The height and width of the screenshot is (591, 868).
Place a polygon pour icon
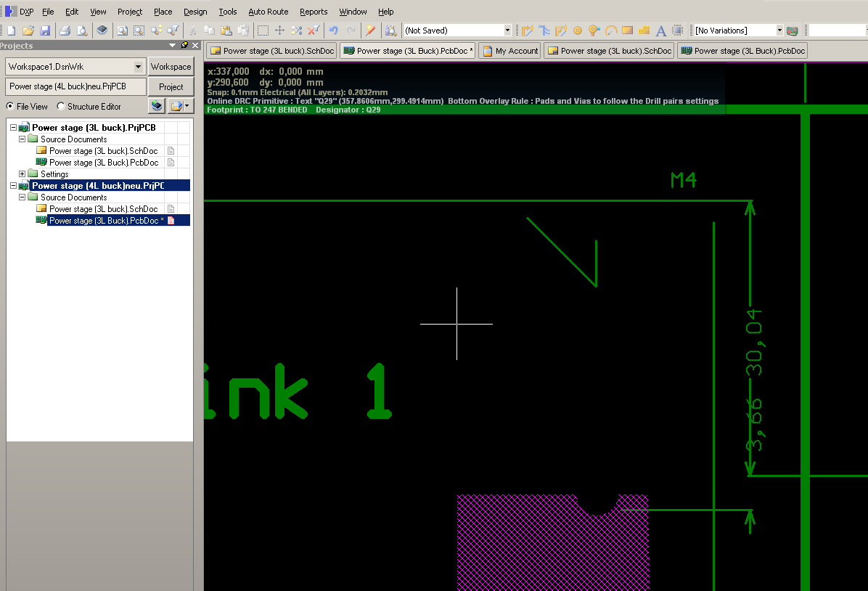644,30
